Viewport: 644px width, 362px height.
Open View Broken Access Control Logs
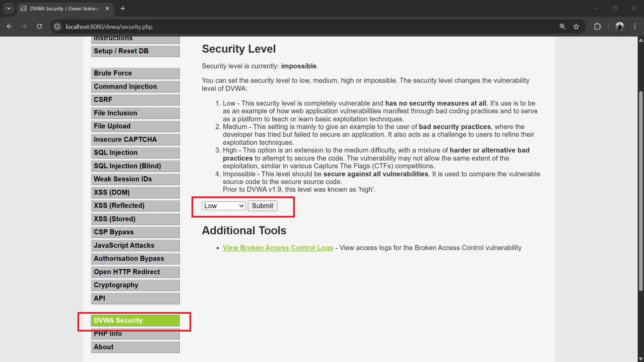(x=278, y=248)
